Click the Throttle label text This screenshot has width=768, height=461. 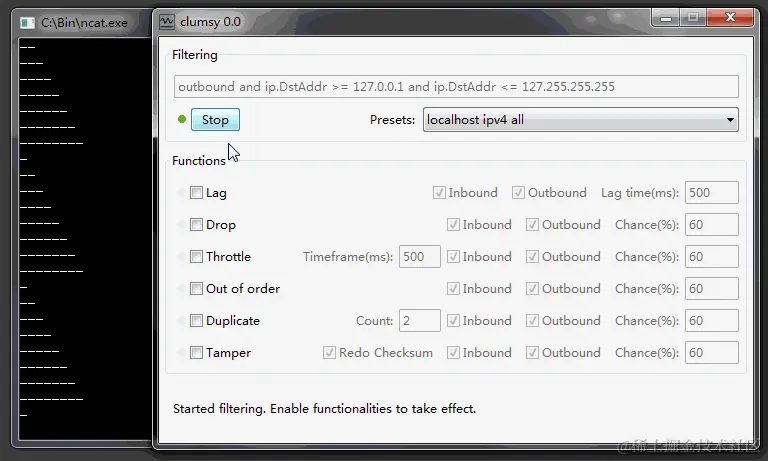tap(228, 256)
